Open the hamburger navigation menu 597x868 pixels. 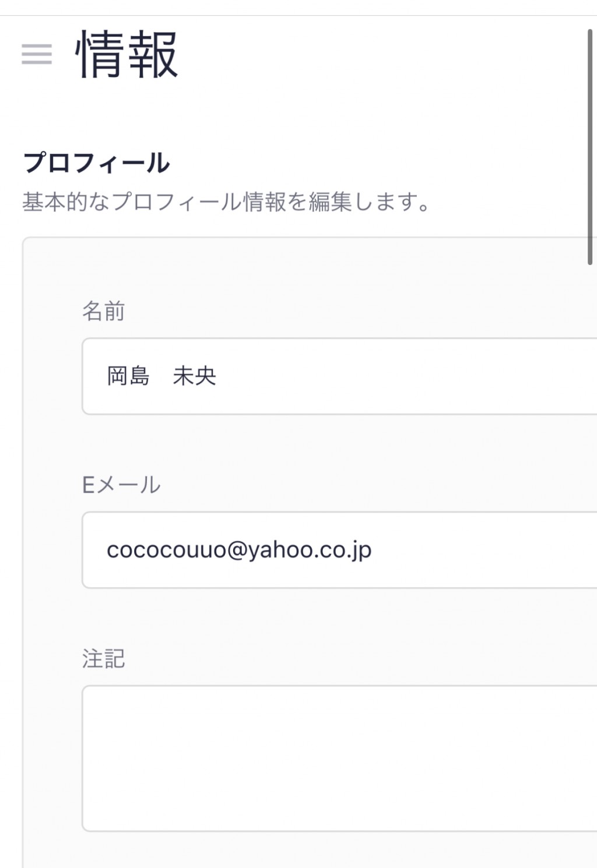(37, 54)
